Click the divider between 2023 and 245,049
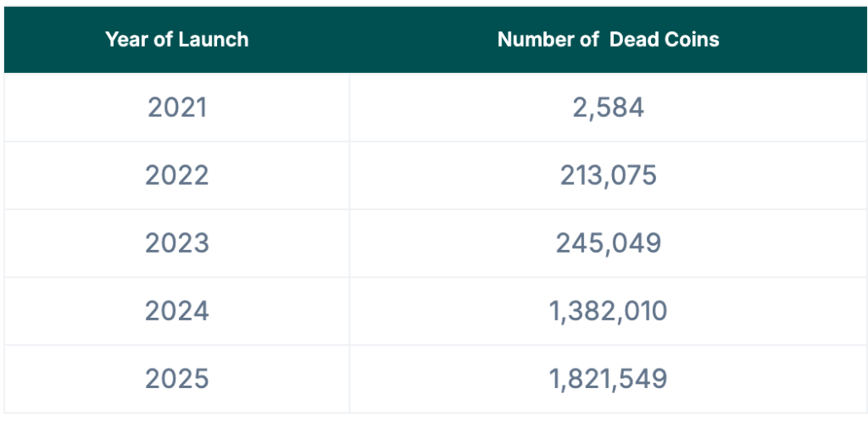 pos(349,243)
